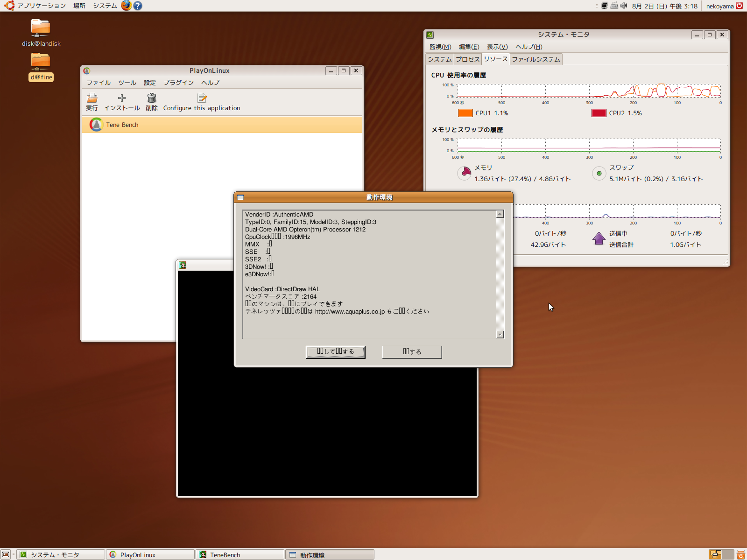The height and width of the screenshot is (560, 747).
Task: Open the 編集(E) menu in System Monitor
Action: [469, 47]
